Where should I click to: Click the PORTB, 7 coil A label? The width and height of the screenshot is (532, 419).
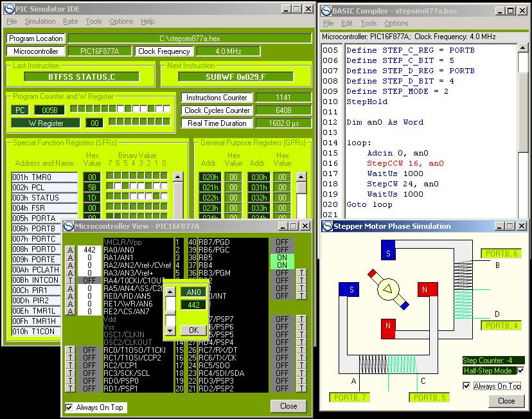pyautogui.click(x=350, y=397)
